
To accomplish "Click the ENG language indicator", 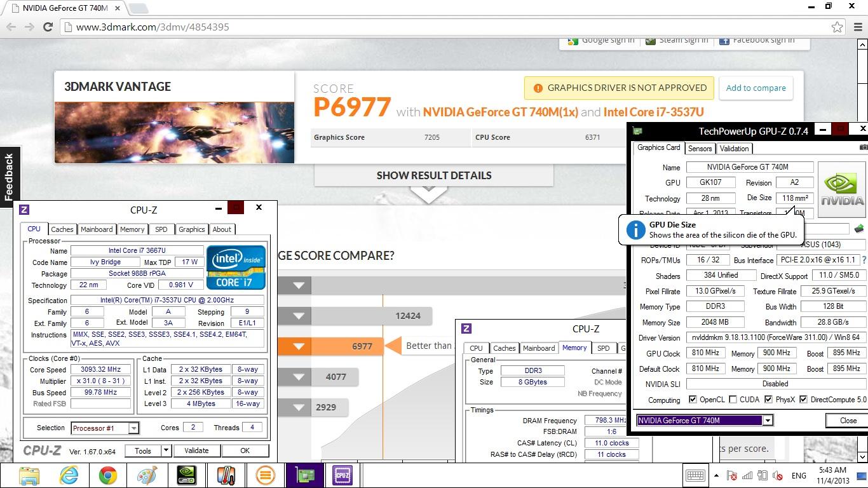I will point(799,475).
